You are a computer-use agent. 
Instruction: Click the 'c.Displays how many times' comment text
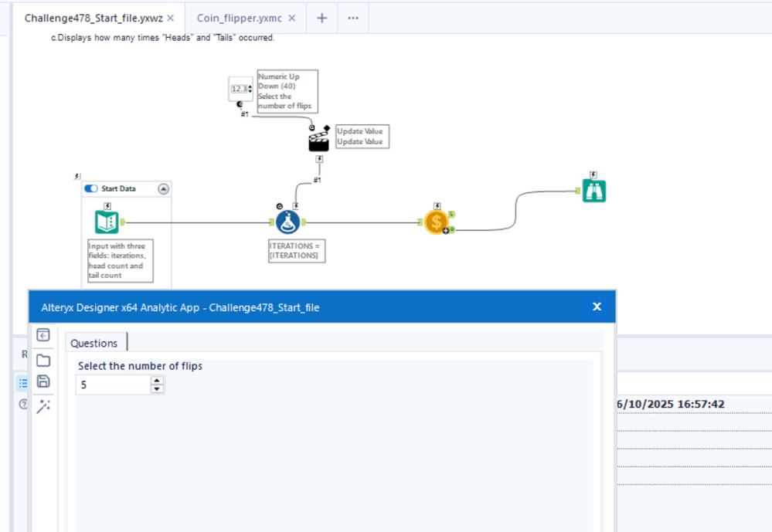tap(163, 38)
